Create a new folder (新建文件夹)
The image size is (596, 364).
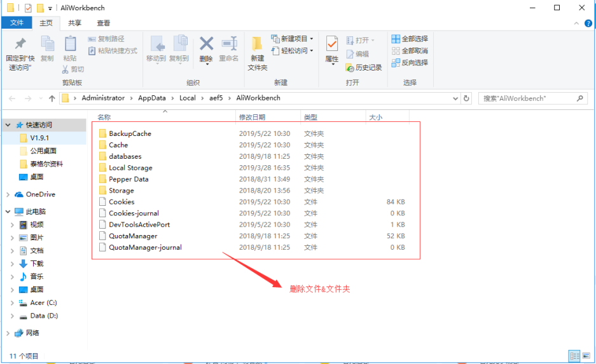[257, 53]
